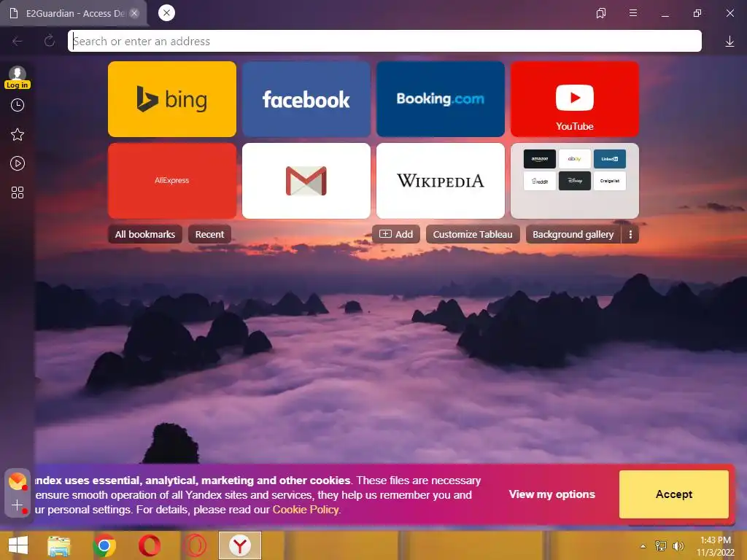Launch the filled red Opera taskbar icon
This screenshot has height=560, width=747.
pyautogui.click(x=150, y=545)
